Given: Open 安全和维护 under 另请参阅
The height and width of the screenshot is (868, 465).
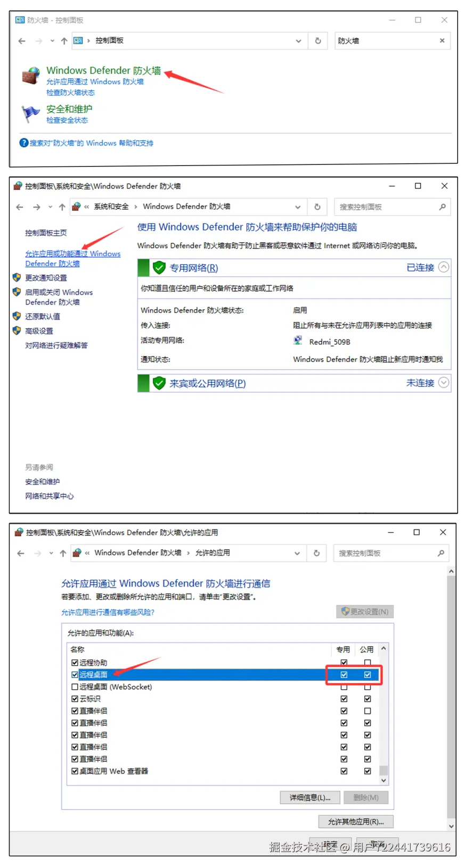Looking at the screenshot, I should pos(43,482).
